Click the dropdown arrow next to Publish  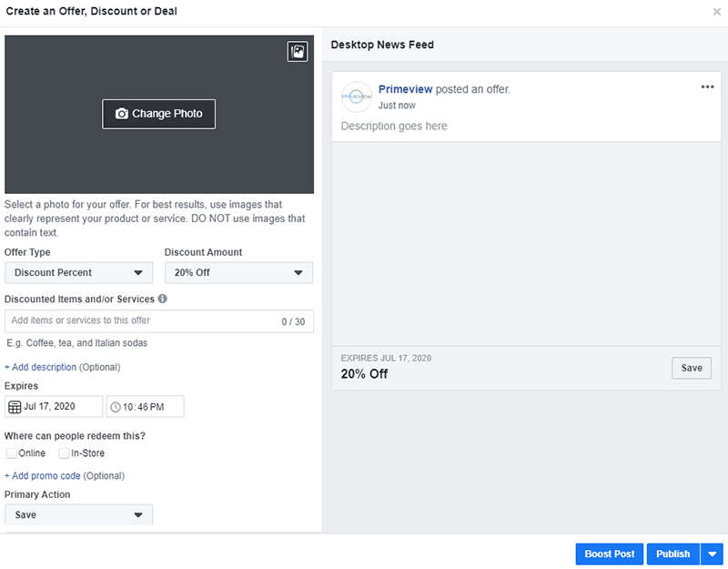[x=713, y=554]
